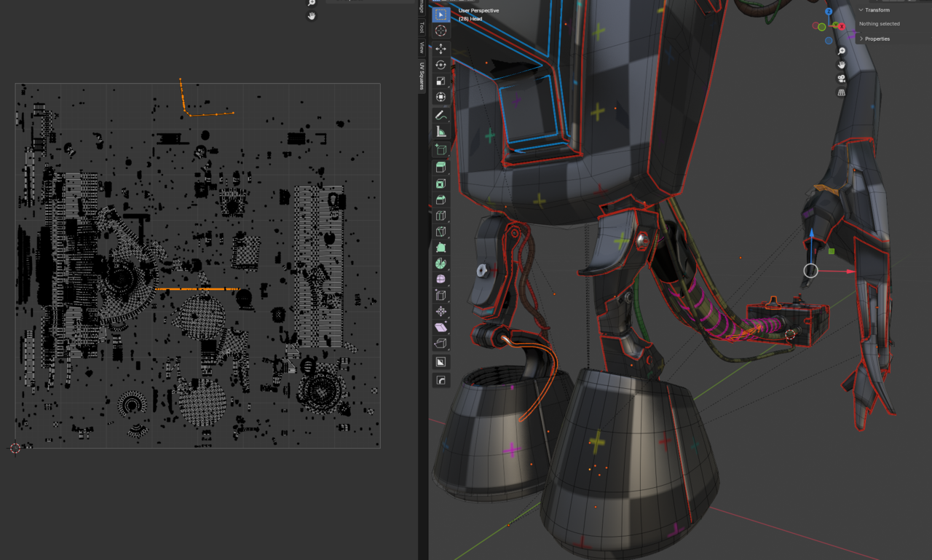Choose the Spin tool
The width and height of the screenshot is (932, 560).
pyautogui.click(x=441, y=263)
